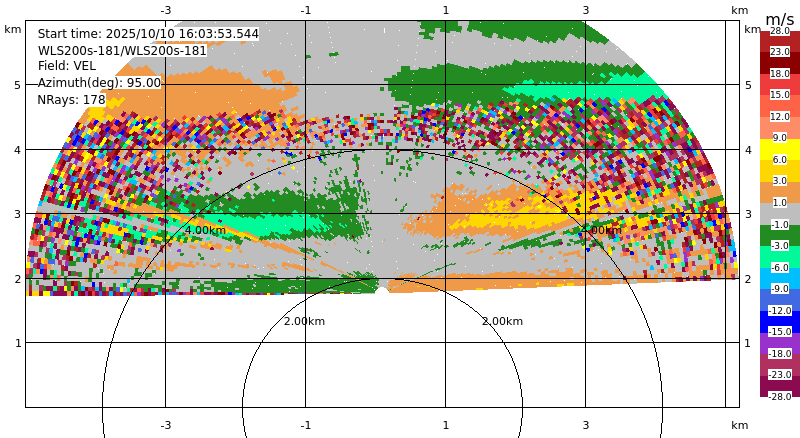
Task: Click the top axis 1 tick label
Action: 446,10
